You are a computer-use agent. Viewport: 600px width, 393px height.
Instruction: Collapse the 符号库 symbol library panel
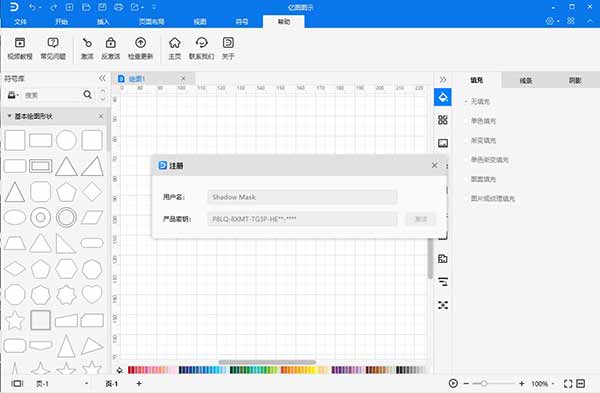point(102,78)
